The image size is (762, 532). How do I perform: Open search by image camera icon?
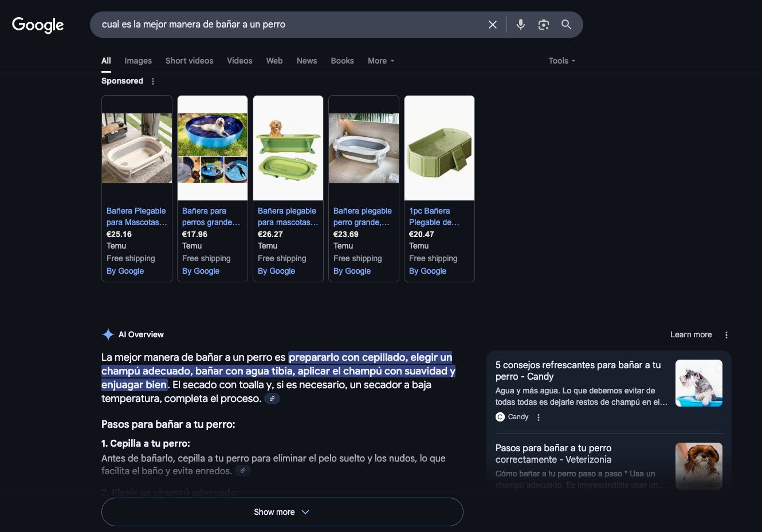(544, 25)
